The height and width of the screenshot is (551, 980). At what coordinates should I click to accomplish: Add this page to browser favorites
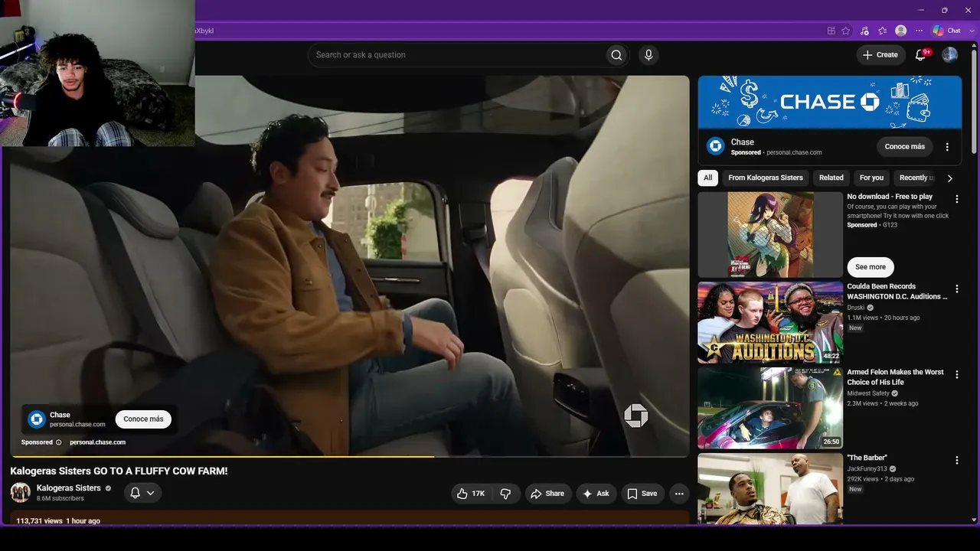[x=846, y=31]
